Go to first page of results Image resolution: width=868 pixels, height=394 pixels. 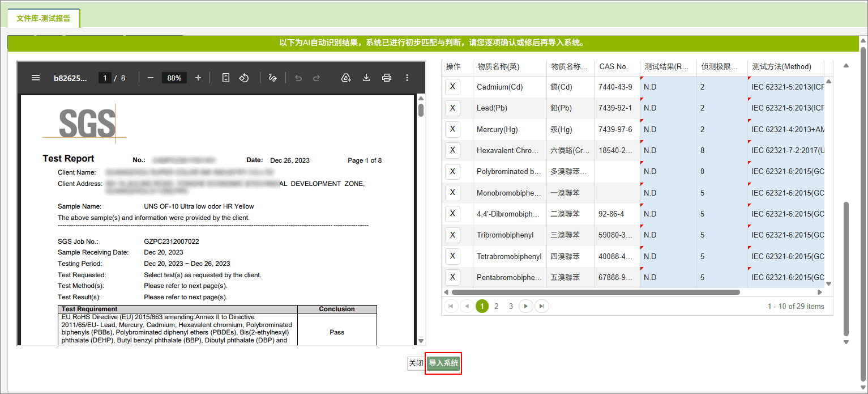(x=451, y=306)
